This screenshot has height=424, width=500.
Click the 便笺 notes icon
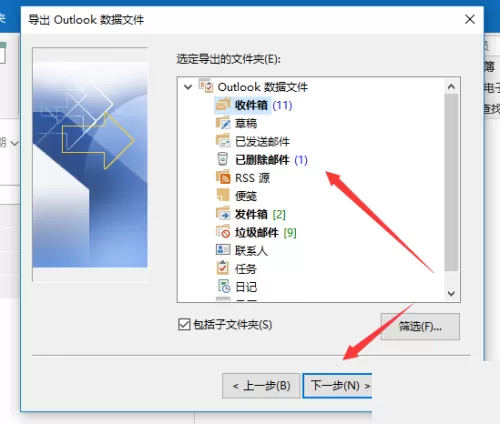223,195
